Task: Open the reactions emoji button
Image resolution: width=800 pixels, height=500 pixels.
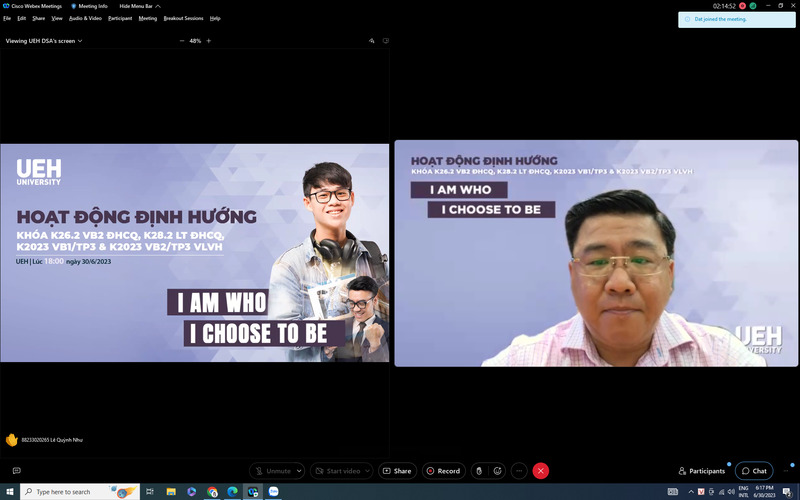Action: (x=497, y=471)
